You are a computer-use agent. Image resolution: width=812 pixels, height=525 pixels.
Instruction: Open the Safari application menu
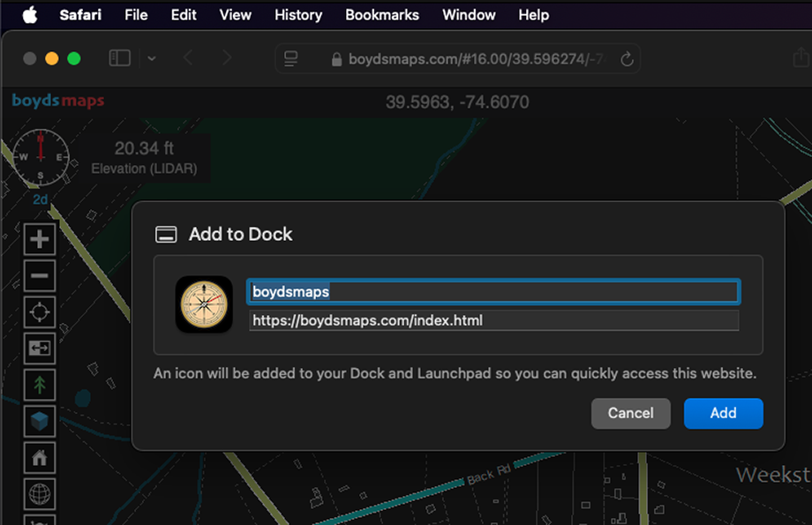click(x=80, y=15)
